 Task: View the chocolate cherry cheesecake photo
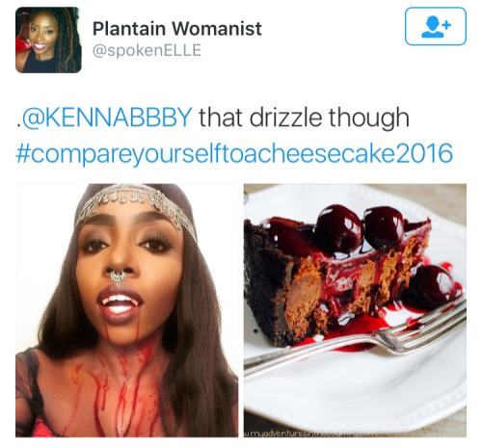355,310
